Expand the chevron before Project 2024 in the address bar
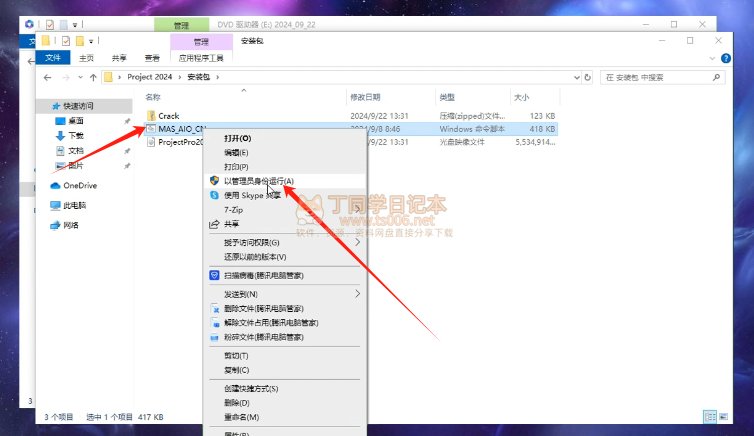 (119, 77)
